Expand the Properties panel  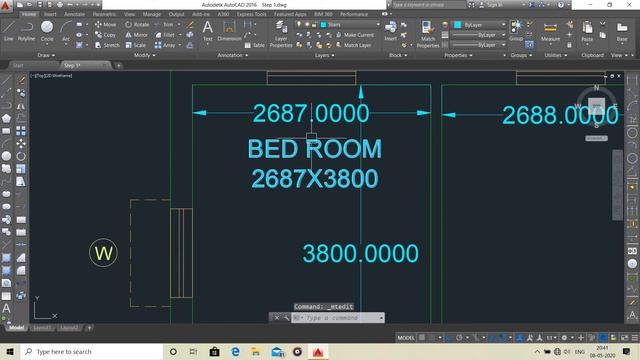458,55
